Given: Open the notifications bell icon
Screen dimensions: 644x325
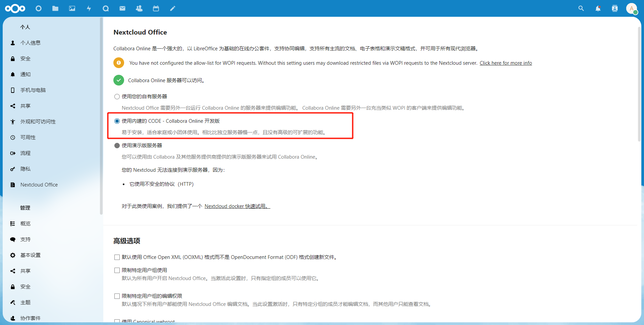Looking at the screenshot, I should tap(598, 8).
